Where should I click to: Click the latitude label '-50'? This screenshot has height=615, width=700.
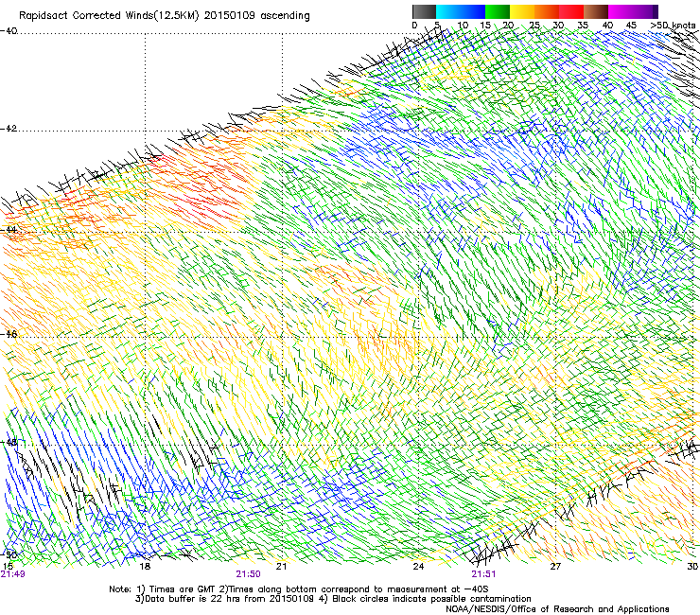9,554
